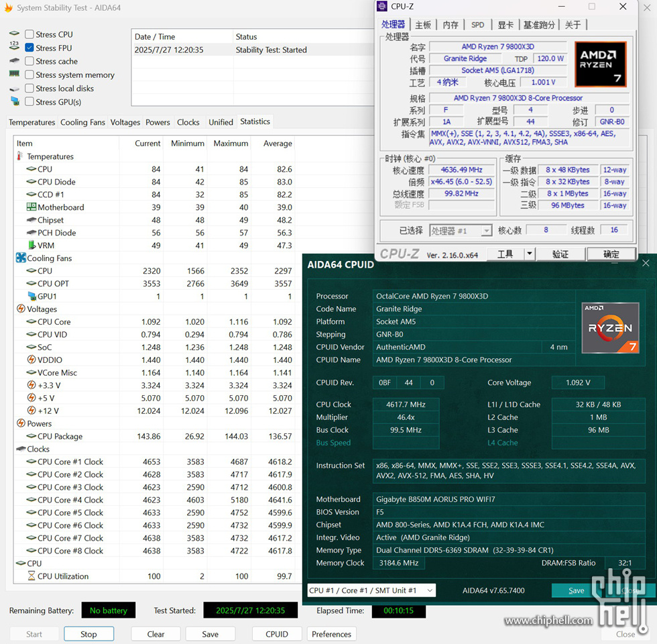Viewport: 657px width, 644px height.
Task: Uncheck the Stress FPU checkbox
Action: pyautogui.click(x=29, y=48)
